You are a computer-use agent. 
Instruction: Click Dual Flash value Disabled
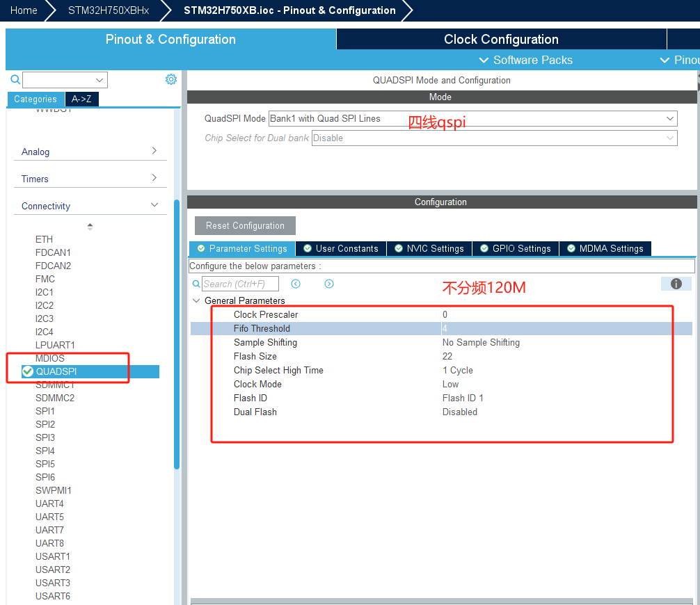(459, 412)
